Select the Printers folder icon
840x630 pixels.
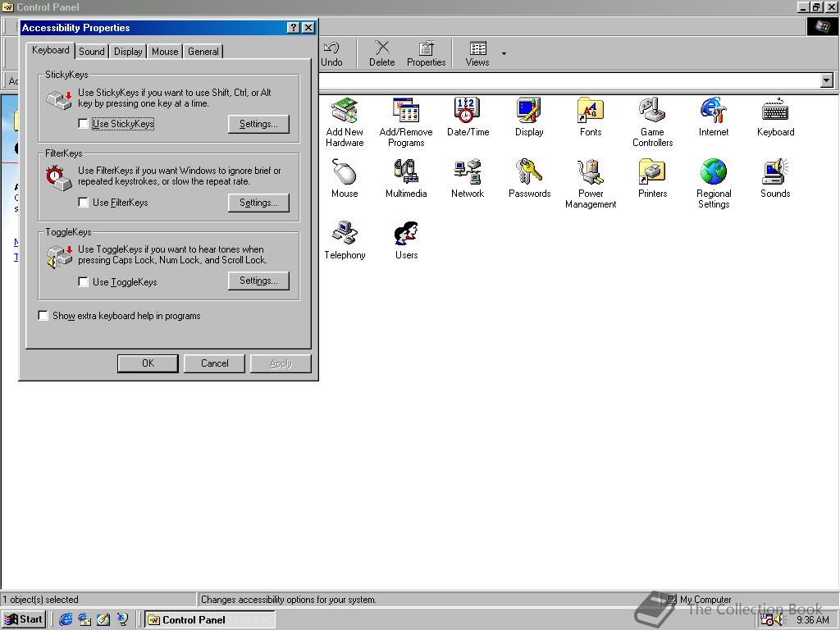pyautogui.click(x=652, y=178)
